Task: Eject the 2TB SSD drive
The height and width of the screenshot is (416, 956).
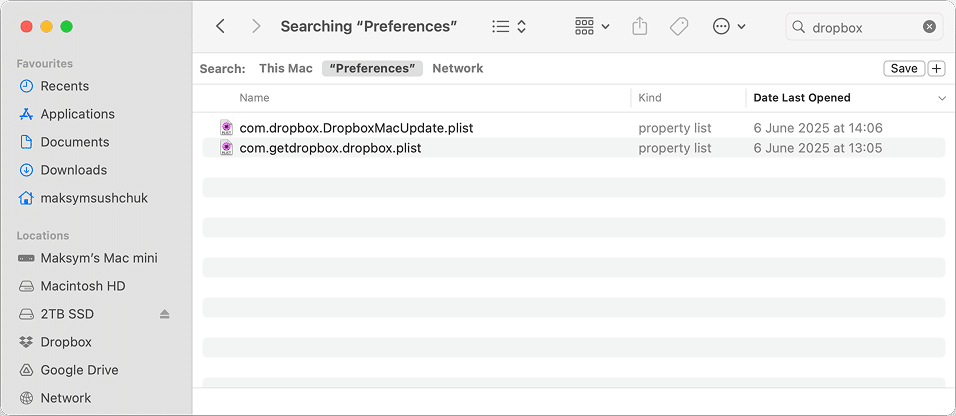Action: (x=165, y=314)
